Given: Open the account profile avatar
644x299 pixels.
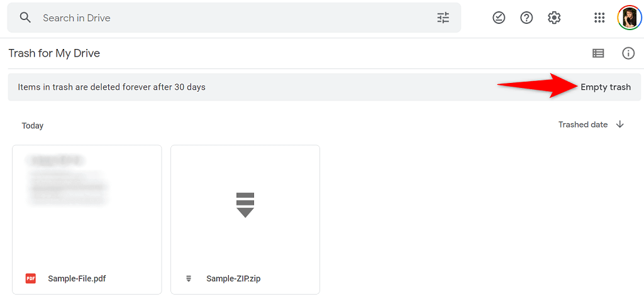Looking at the screenshot, I should tap(630, 18).
